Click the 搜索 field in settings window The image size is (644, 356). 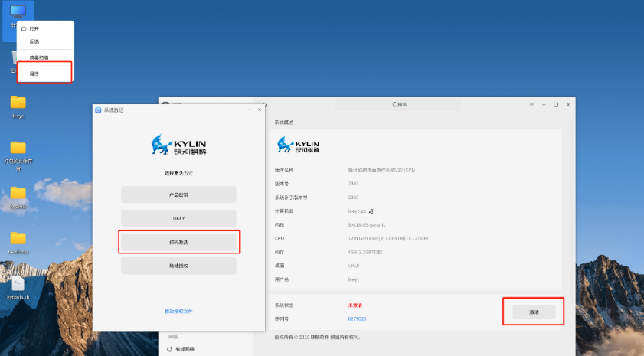(x=398, y=105)
